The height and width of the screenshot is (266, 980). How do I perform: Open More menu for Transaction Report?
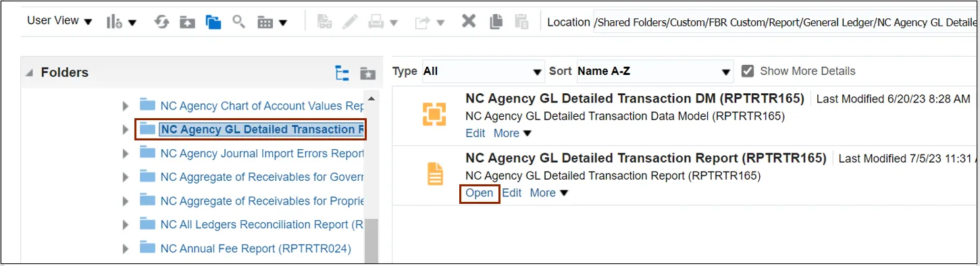(549, 193)
